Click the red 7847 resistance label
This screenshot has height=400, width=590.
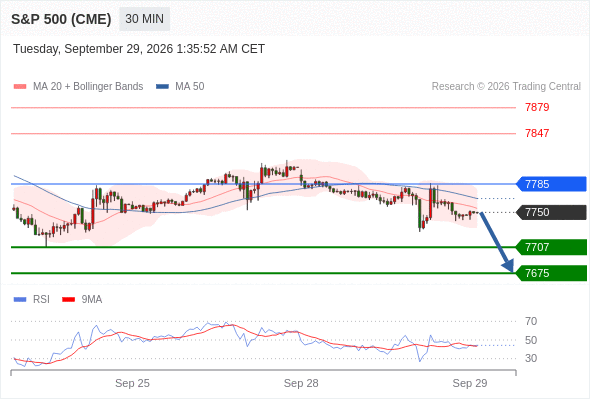coord(537,133)
